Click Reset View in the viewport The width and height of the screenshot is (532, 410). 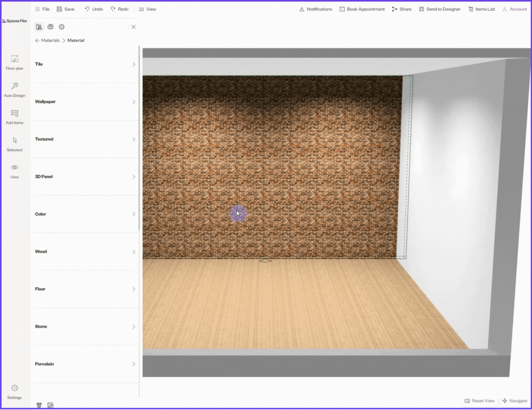click(479, 401)
